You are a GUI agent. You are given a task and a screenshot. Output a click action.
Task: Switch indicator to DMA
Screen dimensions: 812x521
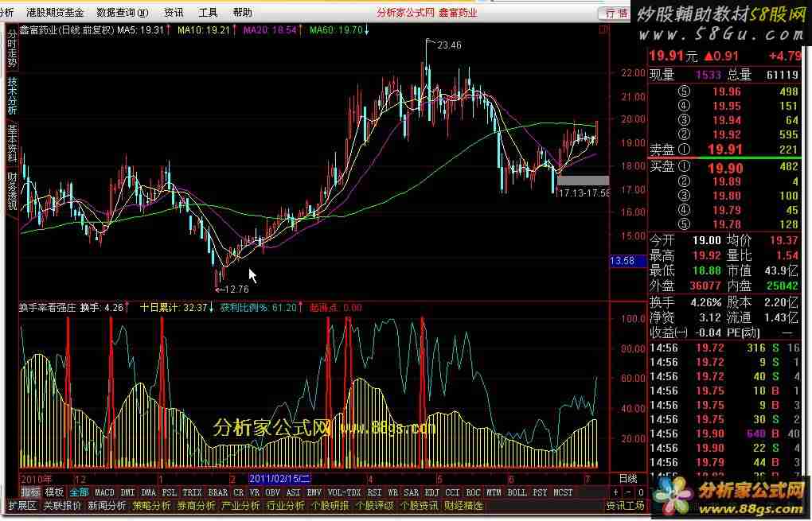(149, 492)
